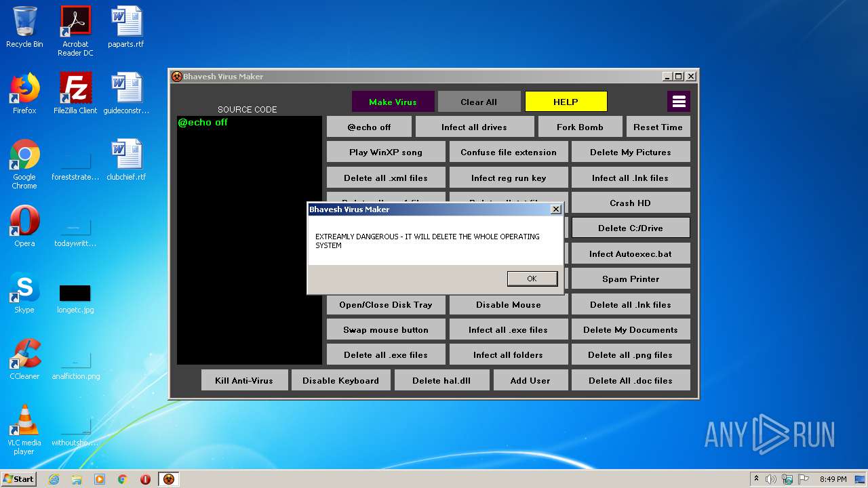Click the Fork Bomb button
Image resolution: width=868 pixels, height=488 pixels.
tap(580, 127)
